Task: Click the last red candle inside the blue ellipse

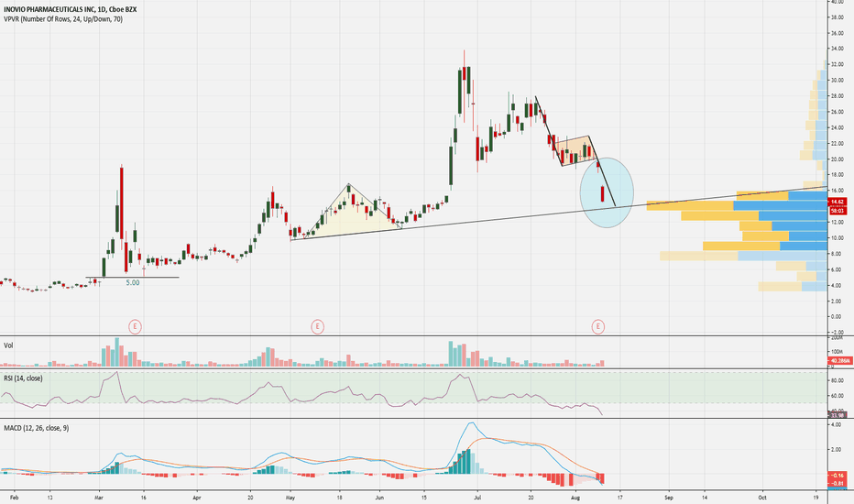Action: coord(602,194)
